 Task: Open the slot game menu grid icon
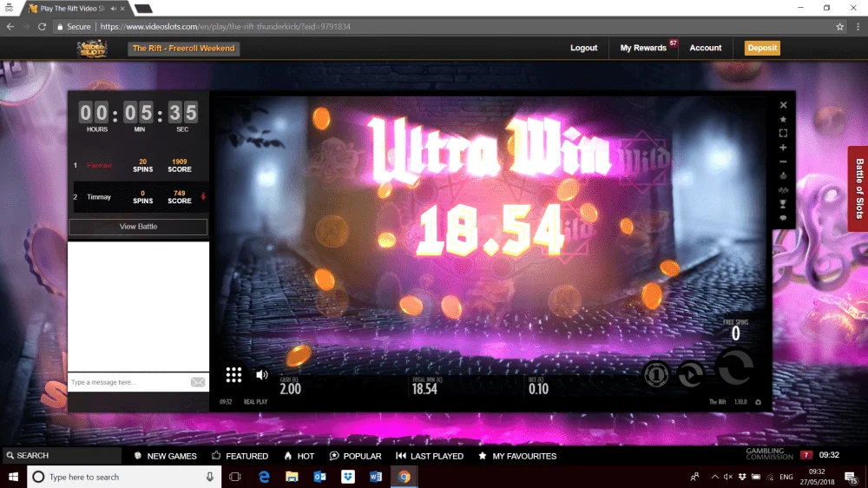233,375
